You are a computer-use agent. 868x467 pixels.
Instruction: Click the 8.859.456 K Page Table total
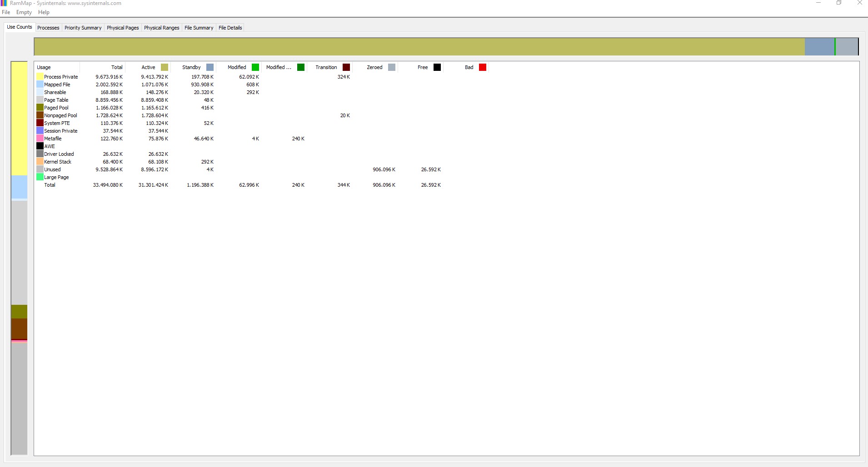[x=109, y=100]
